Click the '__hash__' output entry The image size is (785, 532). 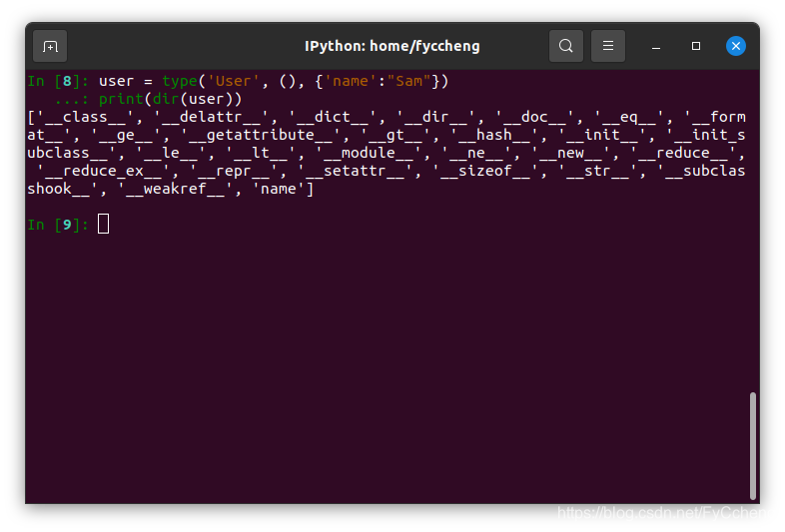(x=494, y=135)
